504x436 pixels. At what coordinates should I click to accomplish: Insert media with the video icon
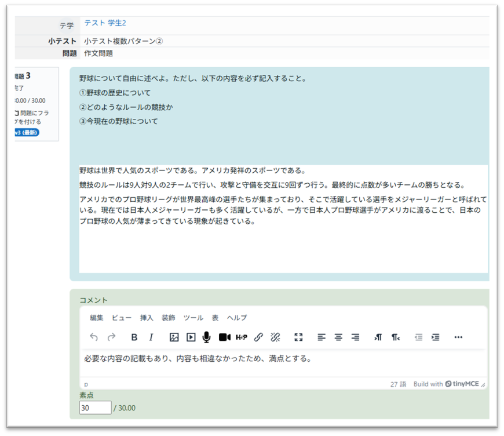pos(190,337)
